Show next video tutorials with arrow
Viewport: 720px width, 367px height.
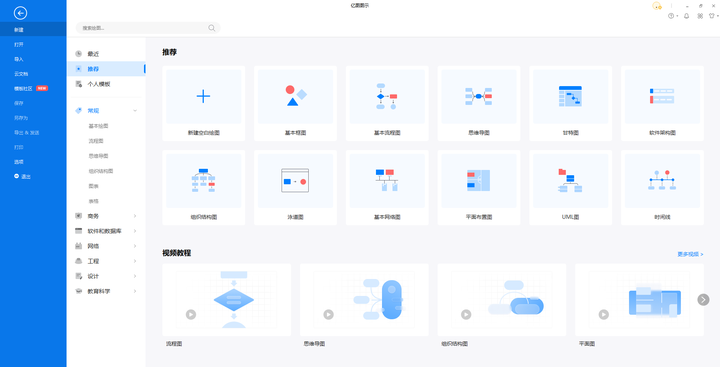703,300
